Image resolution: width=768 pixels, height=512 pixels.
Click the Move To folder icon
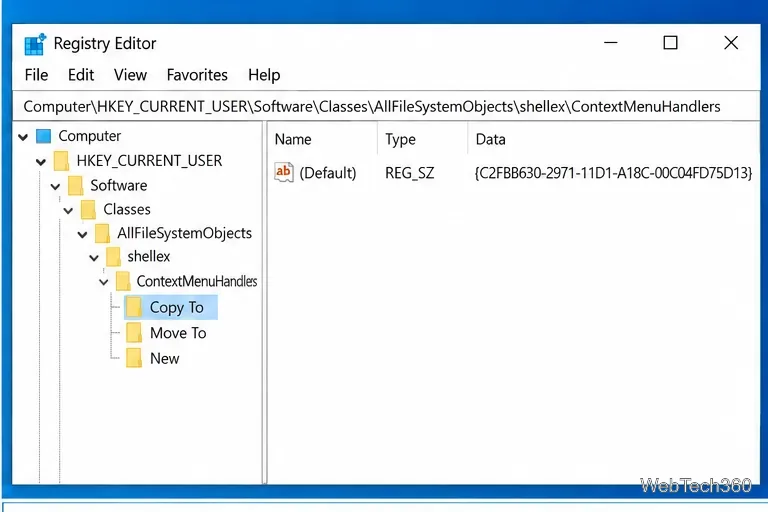(134, 333)
